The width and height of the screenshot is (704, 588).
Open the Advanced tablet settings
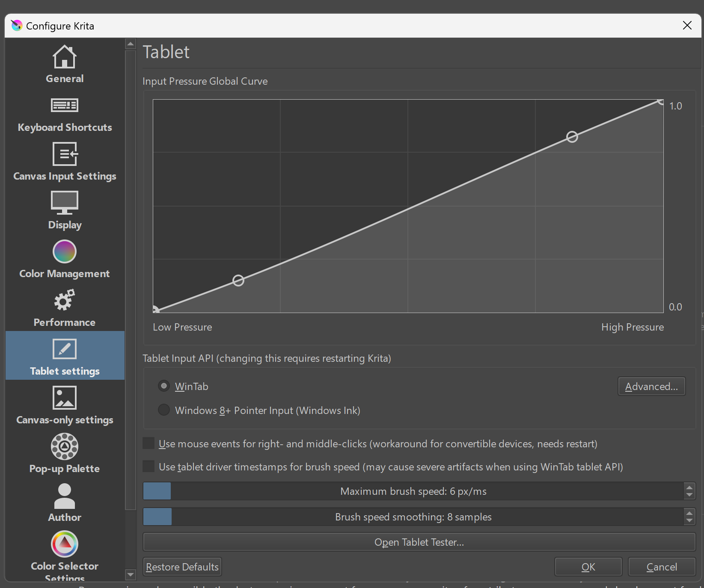(x=651, y=386)
